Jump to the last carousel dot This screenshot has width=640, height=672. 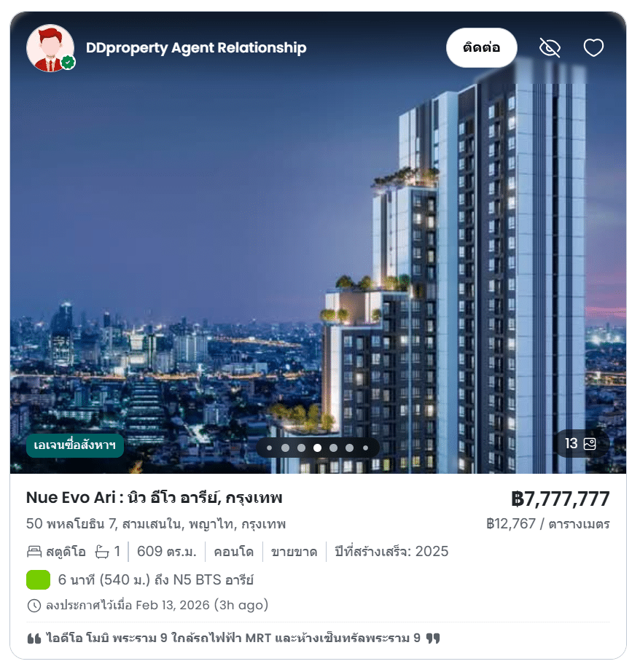tap(365, 448)
